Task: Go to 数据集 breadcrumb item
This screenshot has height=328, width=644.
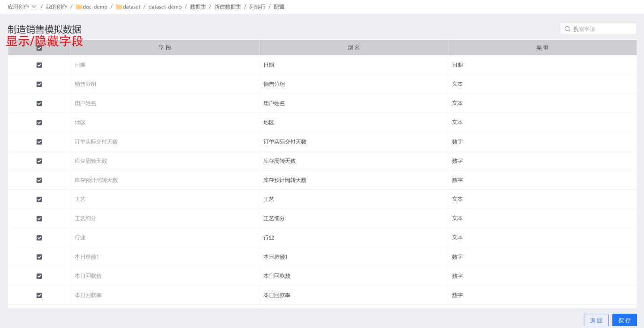Action: click(x=198, y=7)
